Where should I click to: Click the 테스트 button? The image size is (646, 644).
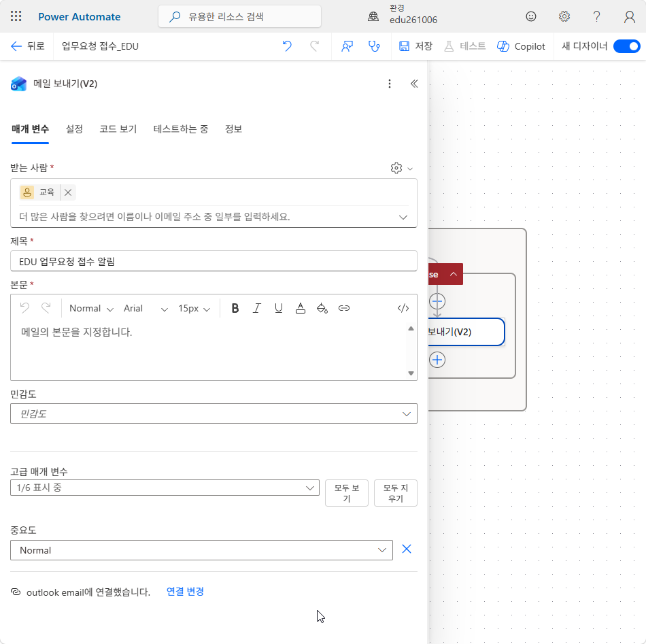click(464, 46)
